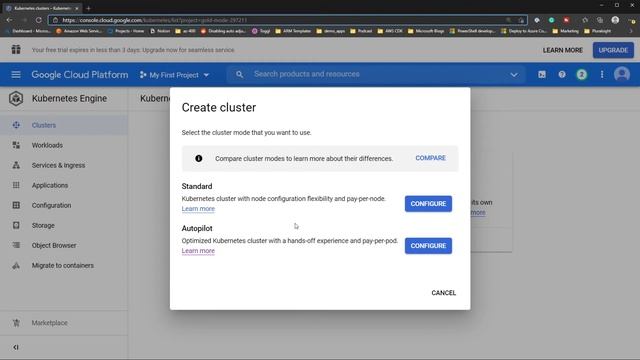Open Learn more link under Autopilot

click(198, 251)
